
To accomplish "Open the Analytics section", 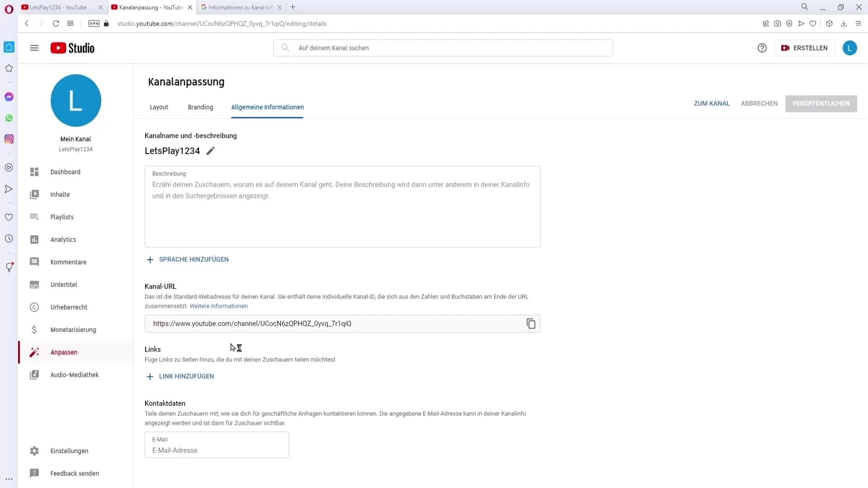I will tap(63, 239).
